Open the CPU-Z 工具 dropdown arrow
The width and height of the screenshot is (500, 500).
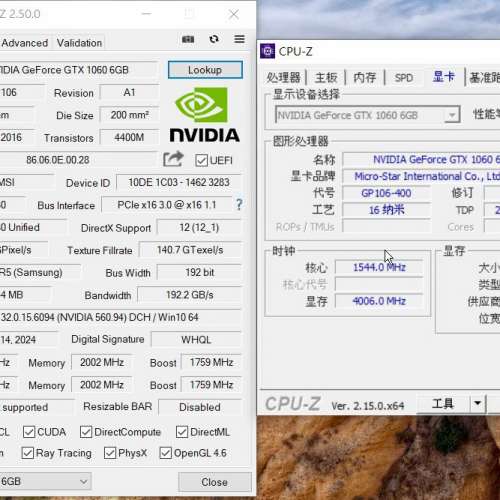coord(478,404)
